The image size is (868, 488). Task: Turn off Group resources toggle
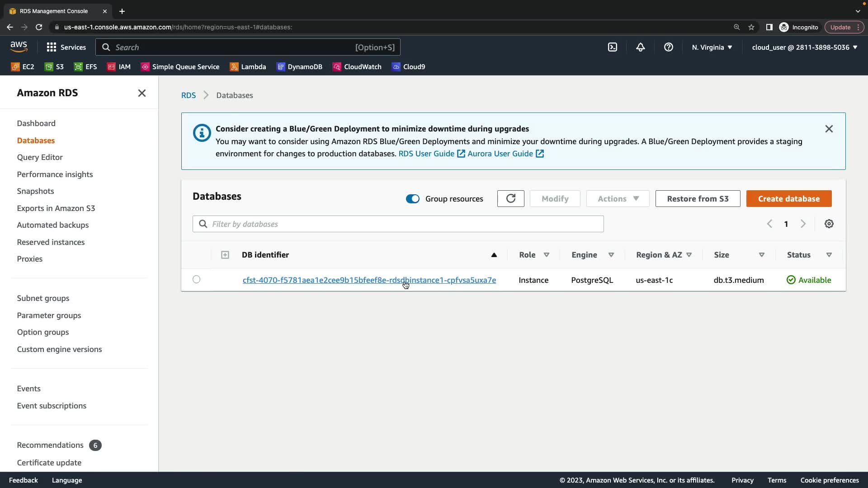click(412, 199)
